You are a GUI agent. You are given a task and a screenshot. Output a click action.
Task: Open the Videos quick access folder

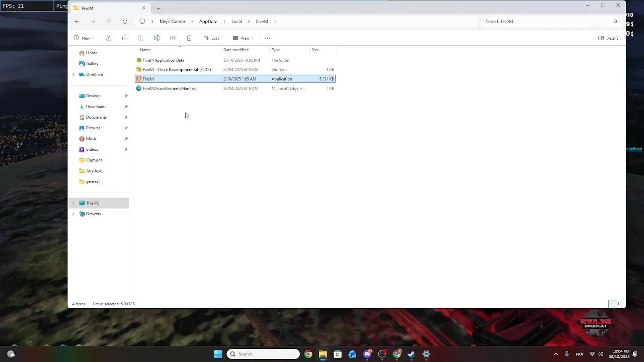pos(92,149)
